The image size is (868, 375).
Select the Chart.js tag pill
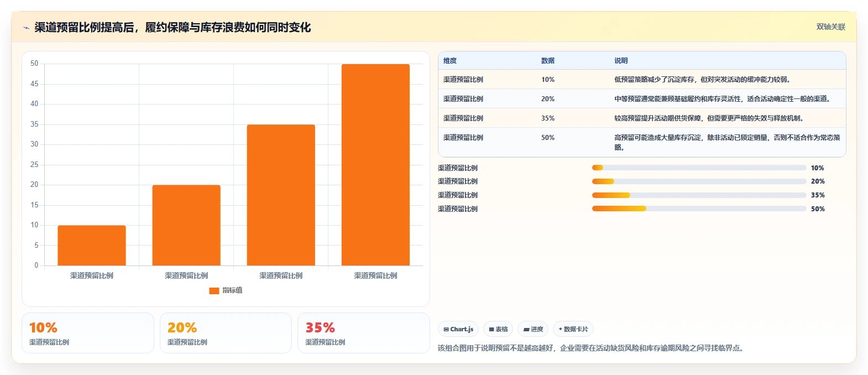tap(458, 329)
